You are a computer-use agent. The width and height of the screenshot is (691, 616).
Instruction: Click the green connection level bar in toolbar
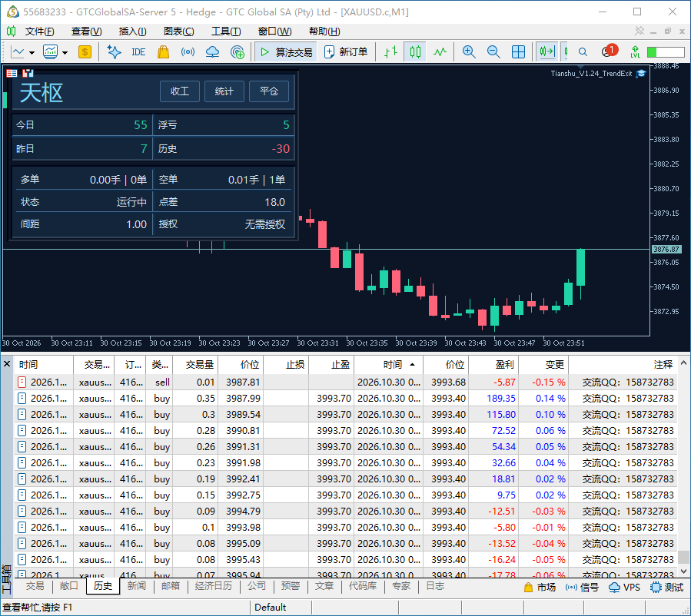tap(666, 52)
